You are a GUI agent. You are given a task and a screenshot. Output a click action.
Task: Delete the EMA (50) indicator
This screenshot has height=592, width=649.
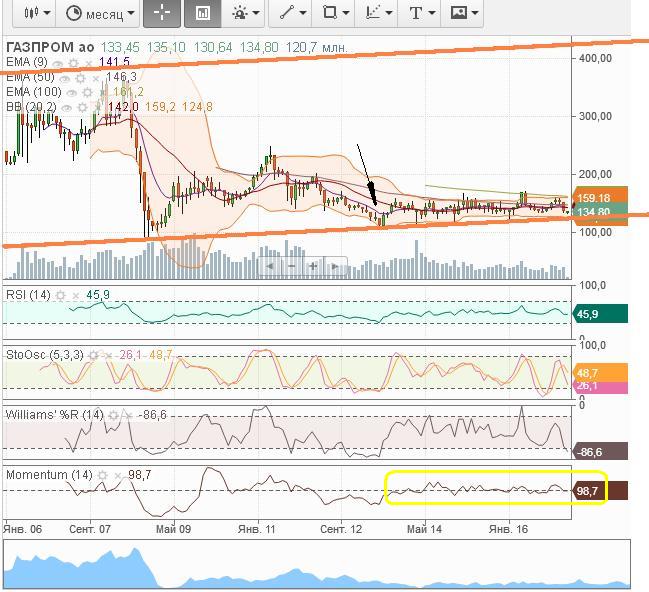(96, 79)
